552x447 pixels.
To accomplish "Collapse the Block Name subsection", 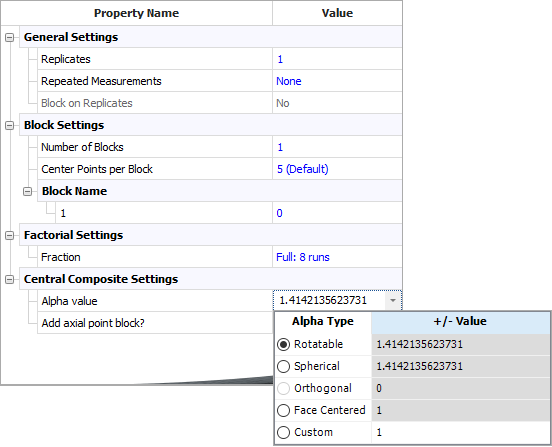I will click(x=27, y=191).
